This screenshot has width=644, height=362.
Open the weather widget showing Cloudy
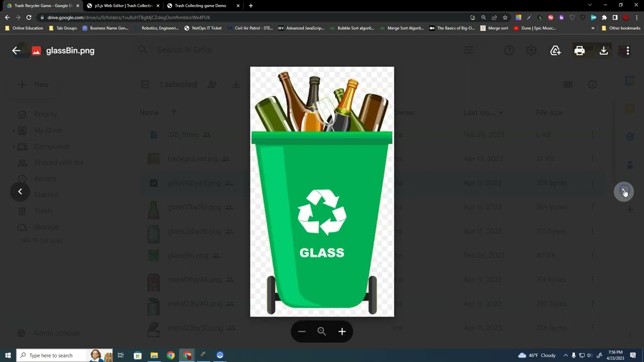537,355
